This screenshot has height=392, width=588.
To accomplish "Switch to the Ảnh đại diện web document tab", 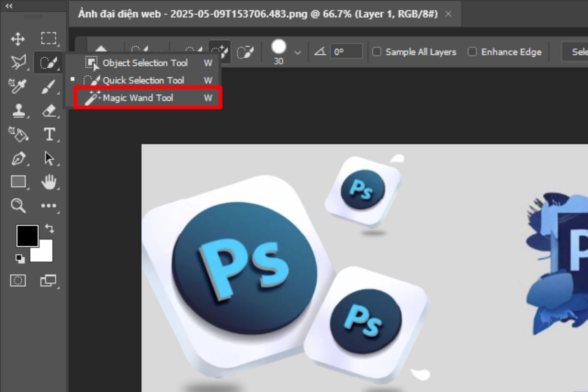I will click(258, 14).
